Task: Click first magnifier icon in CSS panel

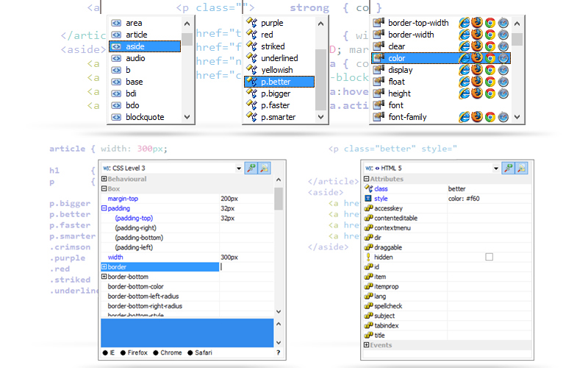Action: pyautogui.click(x=251, y=169)
